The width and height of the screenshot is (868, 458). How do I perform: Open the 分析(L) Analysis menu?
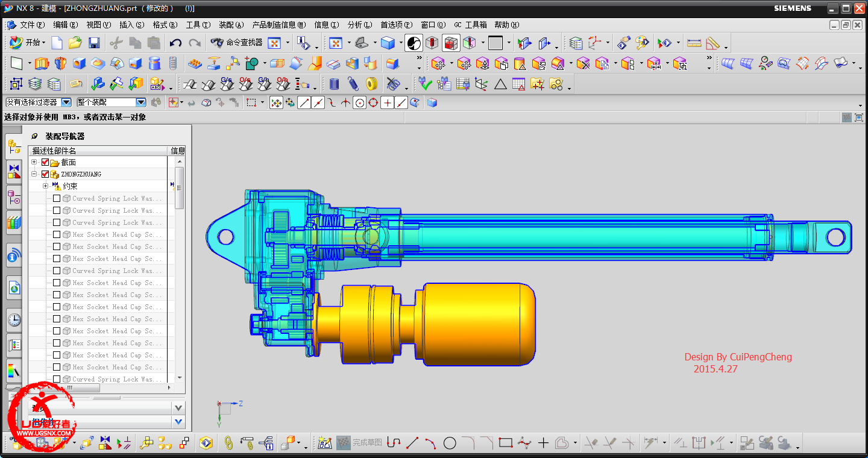coord(360,25)
